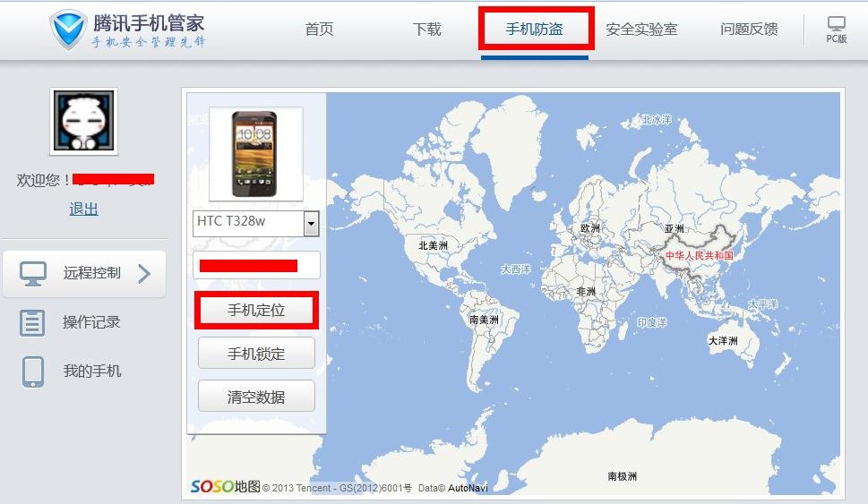
Task: Expand the 远程控制 chevron arrow
Action: pyautogui.click(x=144, y=274)
